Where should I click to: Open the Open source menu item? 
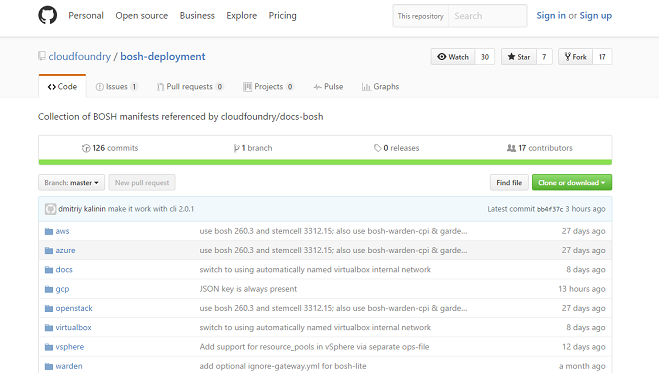[x=142, y=16]
